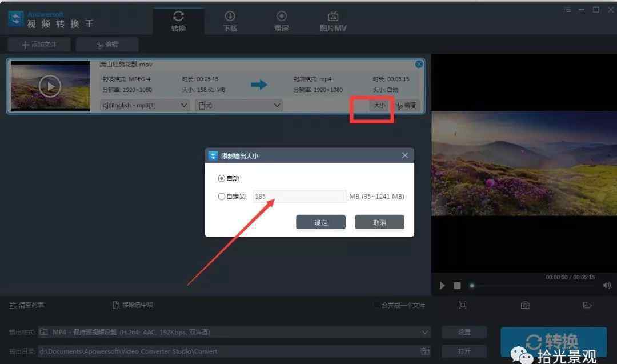The width and height of the screenshot is (617, 364).
Task: Browse output directory via folder icon
Action: pos(424,351)
